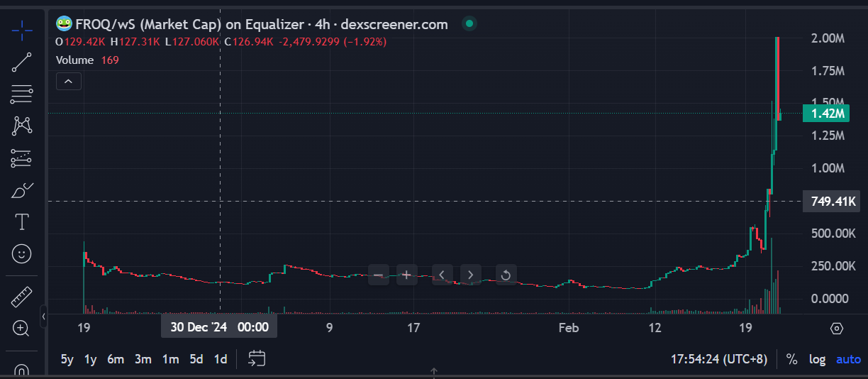Screen dimensions: 868x379
Task: Select the 1d date range
Action: click(221, 359)
